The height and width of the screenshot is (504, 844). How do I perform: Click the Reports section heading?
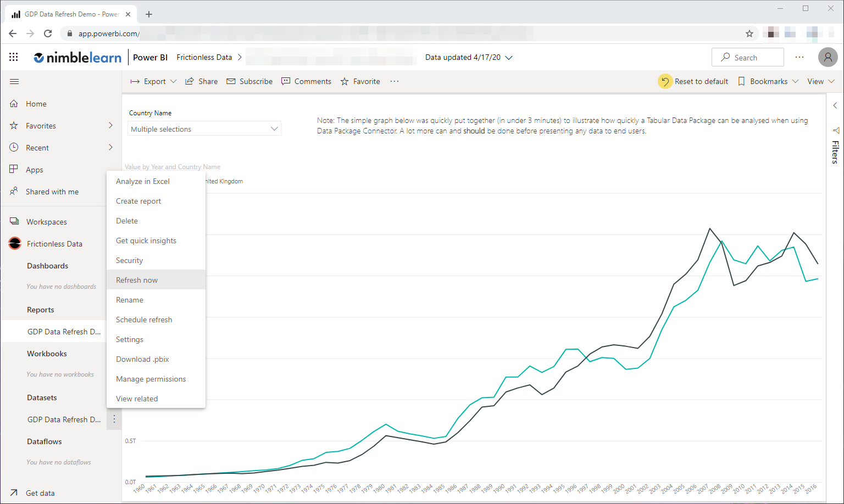[41, 310]
